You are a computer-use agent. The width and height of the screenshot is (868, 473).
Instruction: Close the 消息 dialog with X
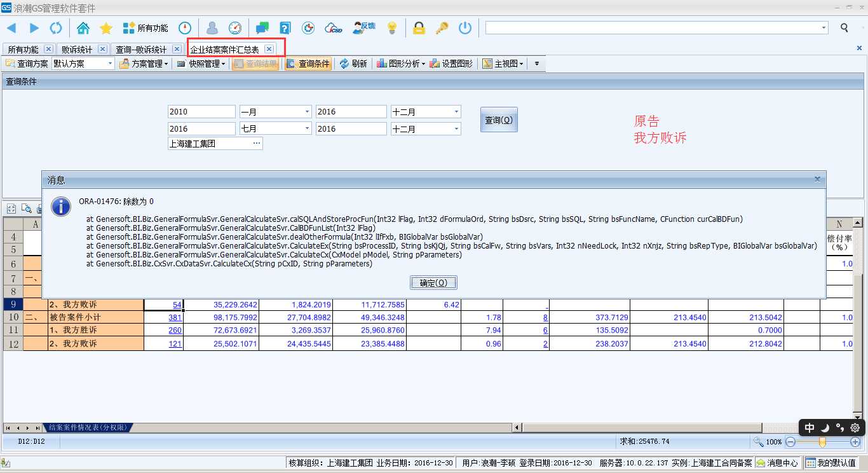point(817,179)
